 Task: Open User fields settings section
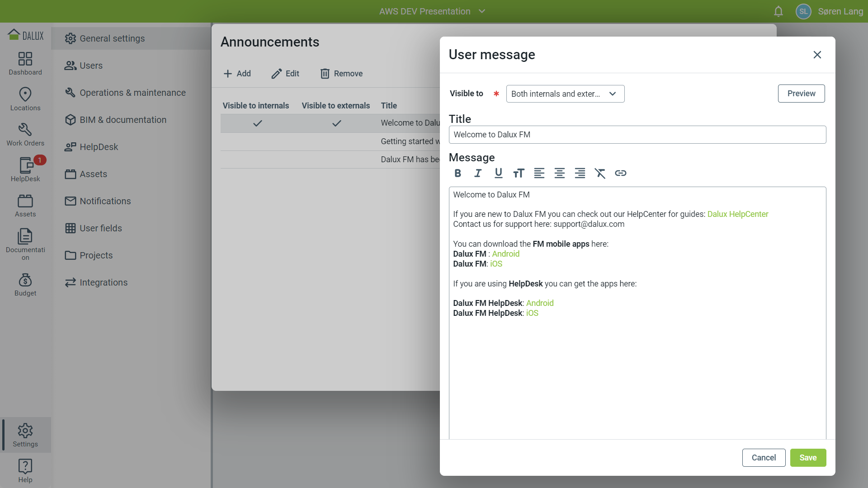point(131,228)
